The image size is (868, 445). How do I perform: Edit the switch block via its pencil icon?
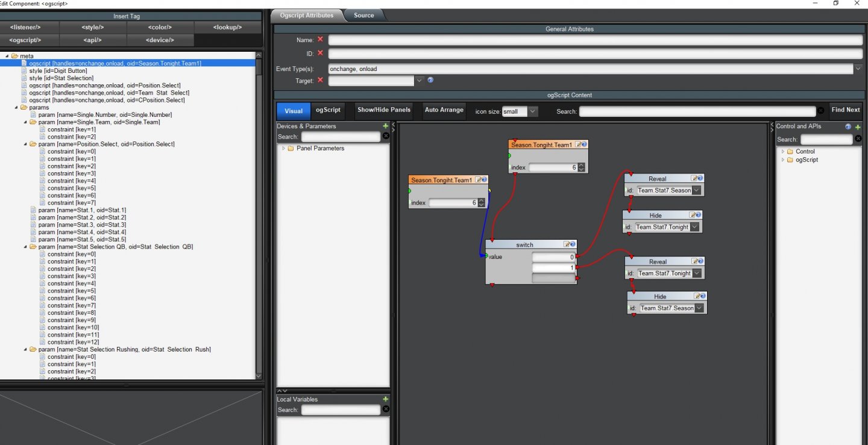tap(567, 244)
